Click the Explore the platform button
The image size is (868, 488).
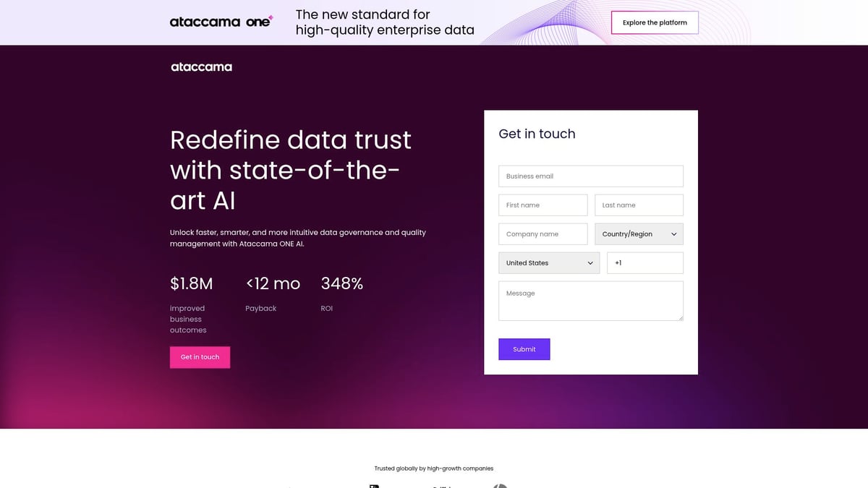655,22
